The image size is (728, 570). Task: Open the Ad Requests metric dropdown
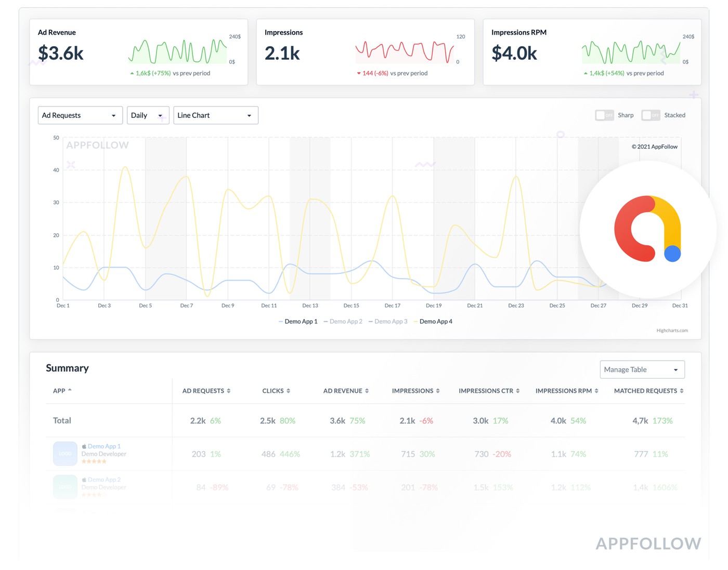[80, 115]
